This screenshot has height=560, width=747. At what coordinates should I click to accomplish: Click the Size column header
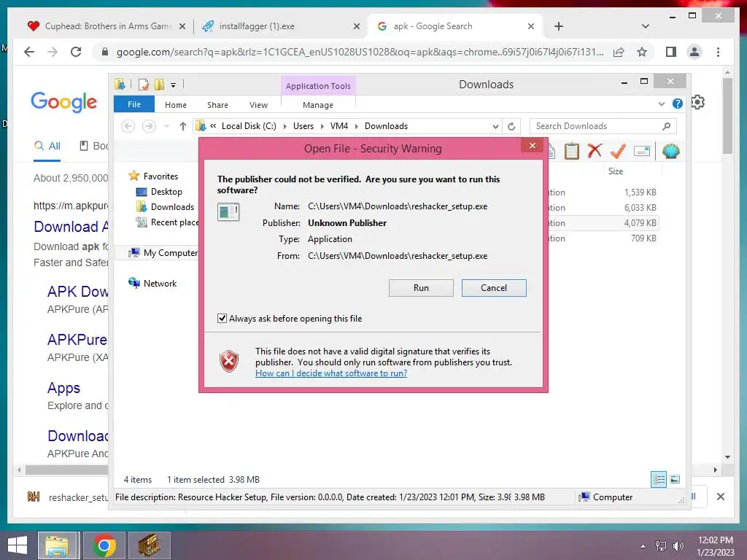click(x=615, y=171)
